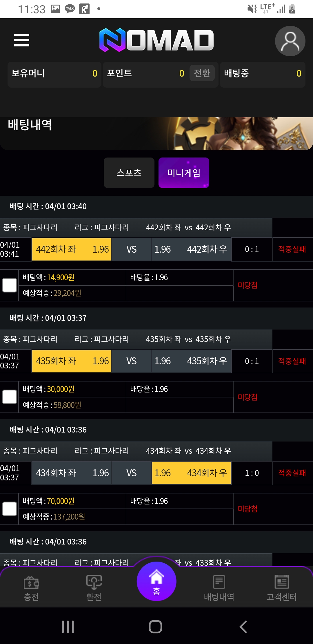
Task: Open Android recent apps button
Action: 68,627
